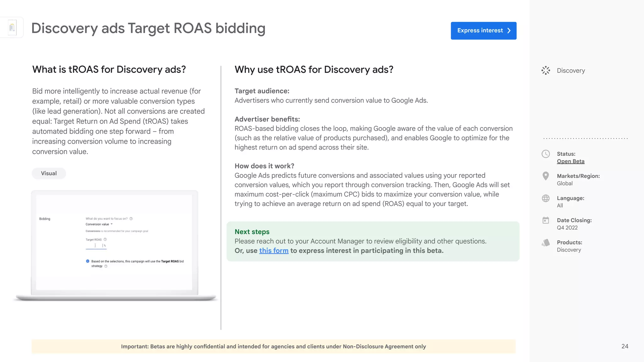The height and width of the screenshot is (362, 644).
Task: Click 'Discovery' value under Products
Action: [569, 250]
